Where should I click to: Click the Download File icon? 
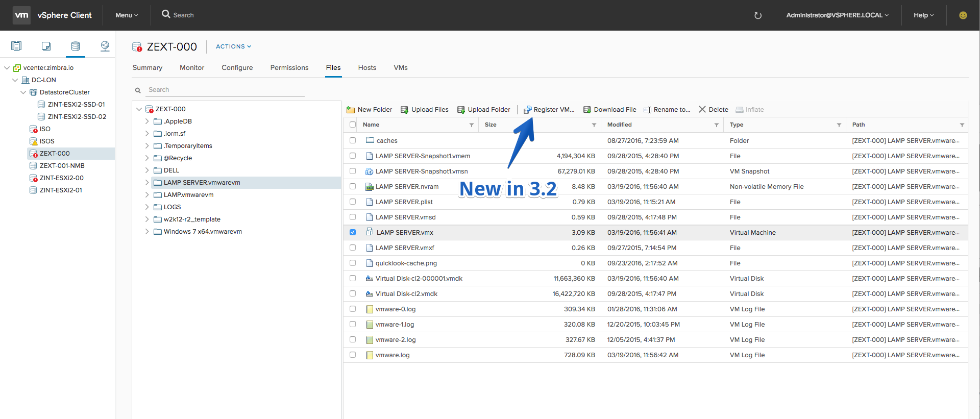[x=587, y=110]
